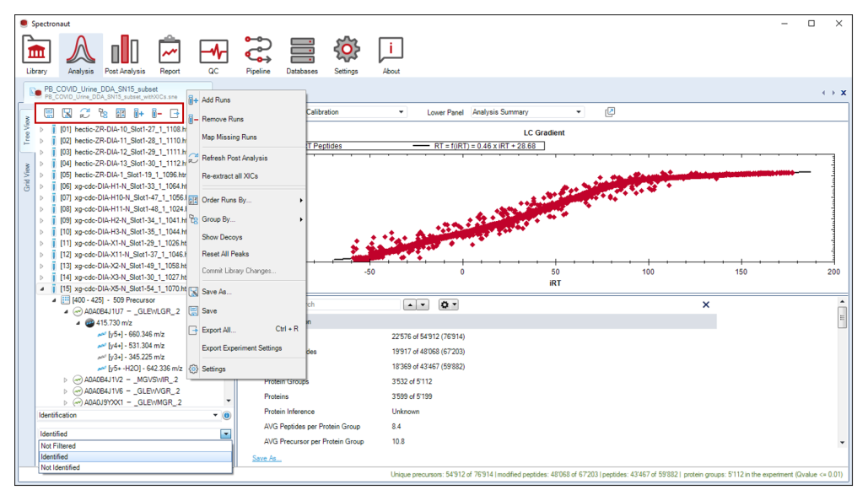Viewport: 868px width, 501px height.
Task: Expand run [01] hectic-ZR-DIA-10
Action: (41, 130)
